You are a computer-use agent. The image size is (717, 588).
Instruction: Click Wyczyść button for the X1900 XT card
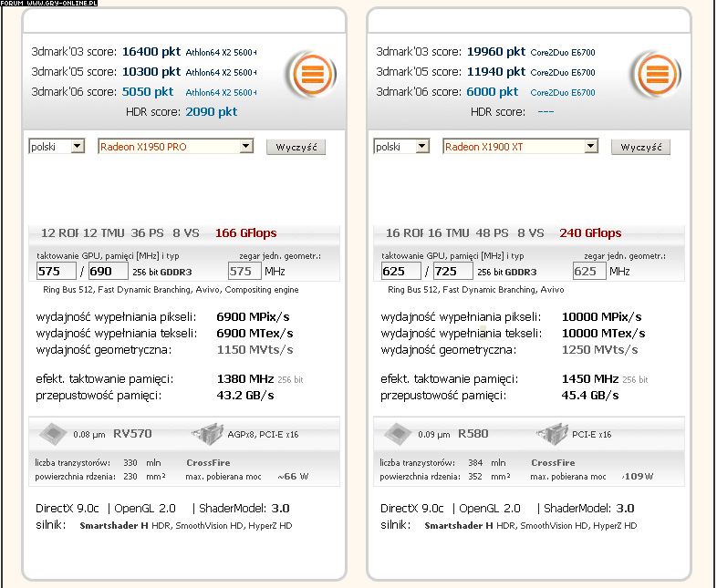640,147
